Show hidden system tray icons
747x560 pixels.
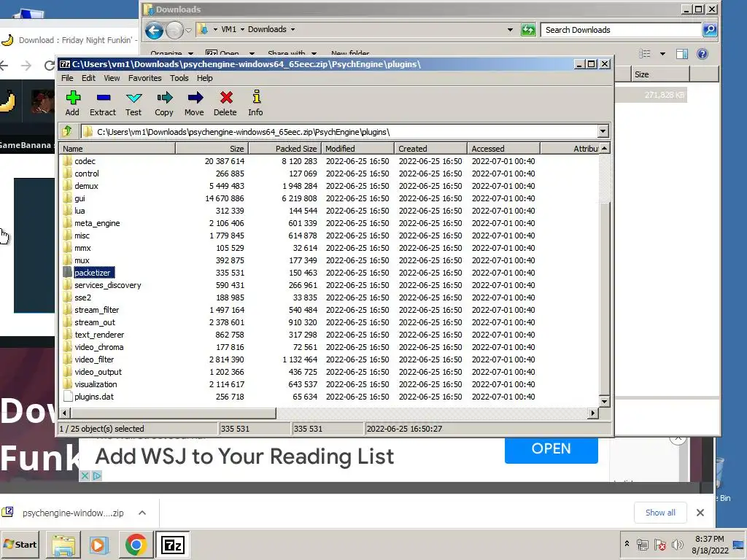click(x=627, y=544)
